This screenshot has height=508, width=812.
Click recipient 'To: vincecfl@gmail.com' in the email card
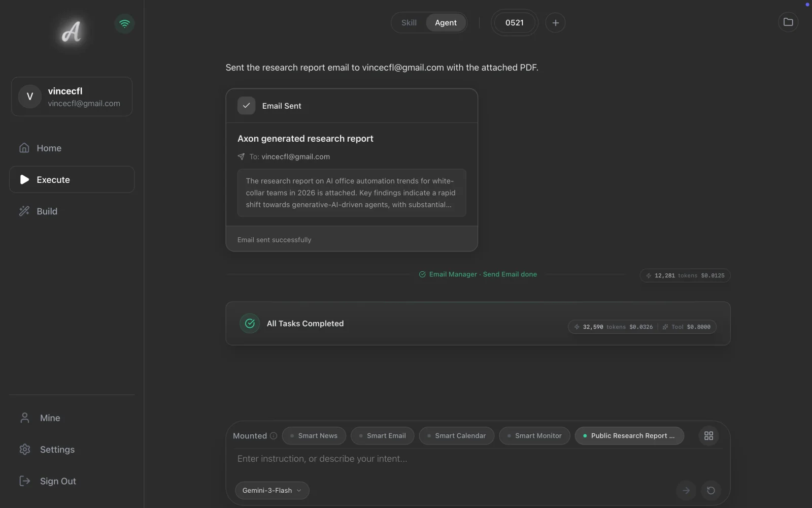coord(289,156)
